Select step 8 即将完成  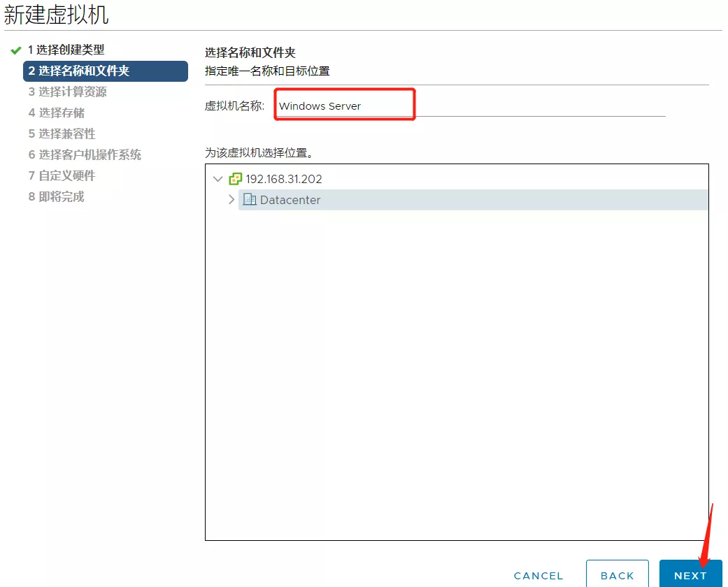tap(56, 196)
